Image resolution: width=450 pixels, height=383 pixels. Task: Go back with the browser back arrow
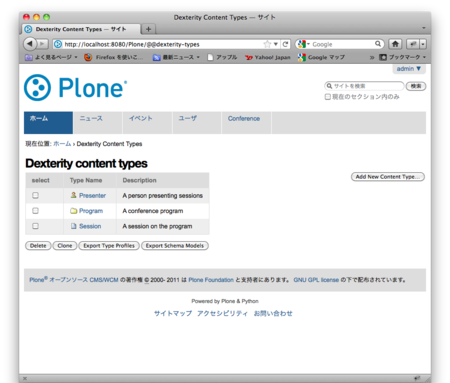[x=30, y=44]
